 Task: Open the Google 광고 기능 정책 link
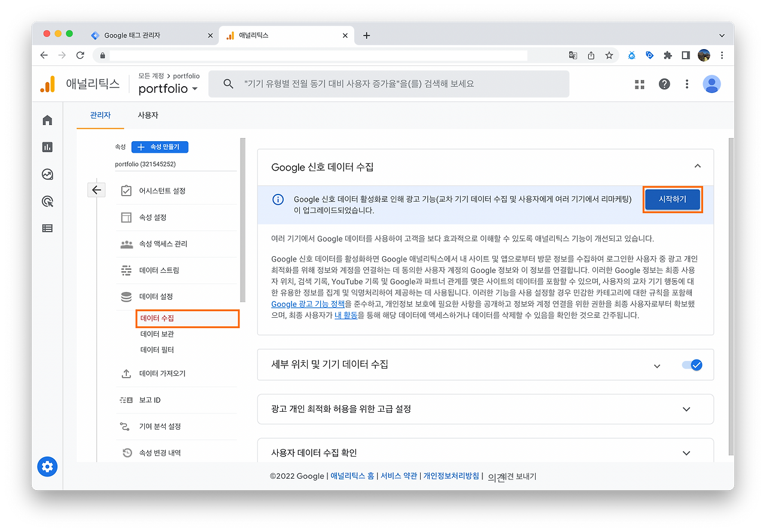[x=308, y=304]
